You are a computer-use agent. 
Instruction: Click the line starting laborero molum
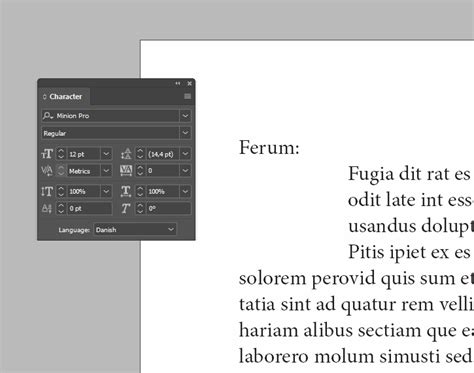pos(356,356)
